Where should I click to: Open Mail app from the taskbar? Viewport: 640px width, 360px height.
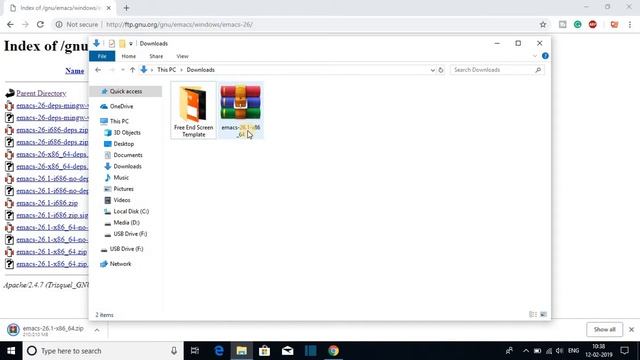click(288, 351)
